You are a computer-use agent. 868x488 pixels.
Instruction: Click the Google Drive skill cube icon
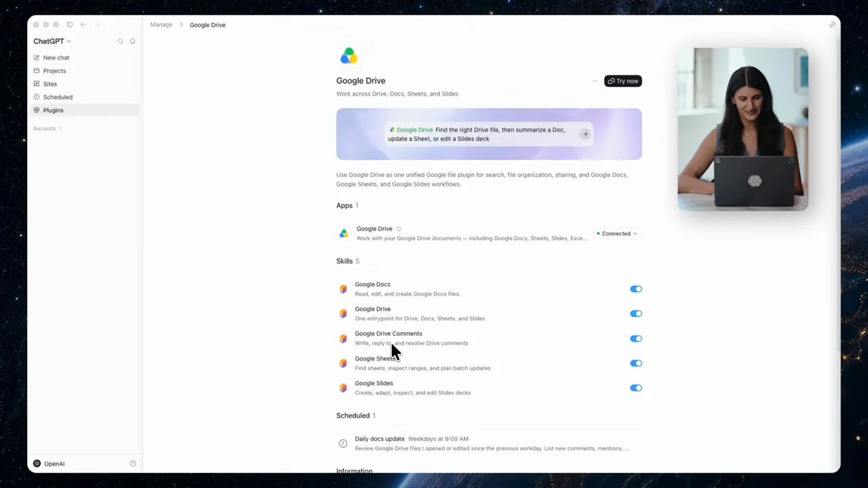pyautogui.click(x=343, y=314)
